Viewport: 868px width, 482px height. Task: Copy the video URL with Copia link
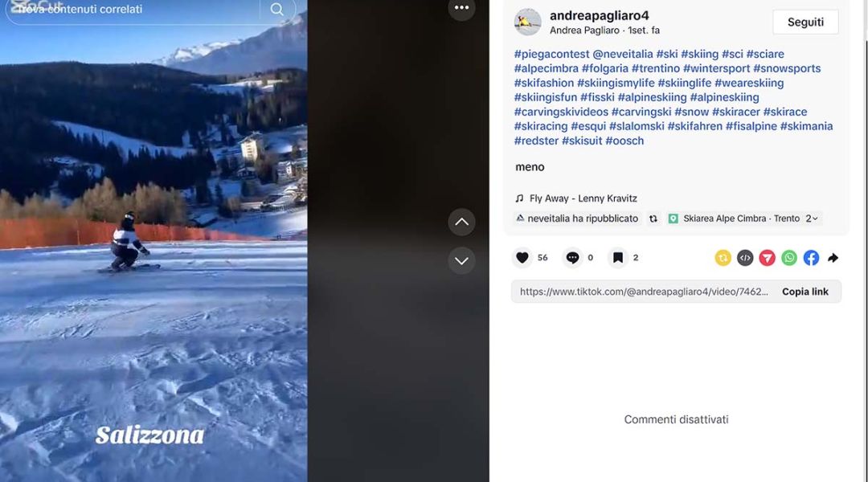(805, 292)
